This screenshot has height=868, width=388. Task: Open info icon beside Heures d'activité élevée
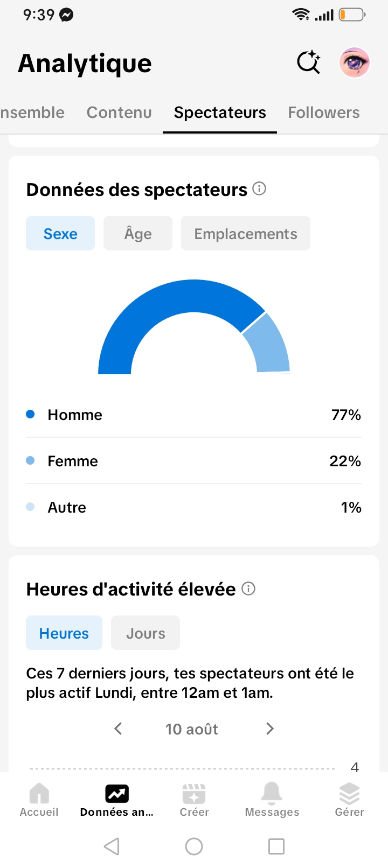(248, 589)
